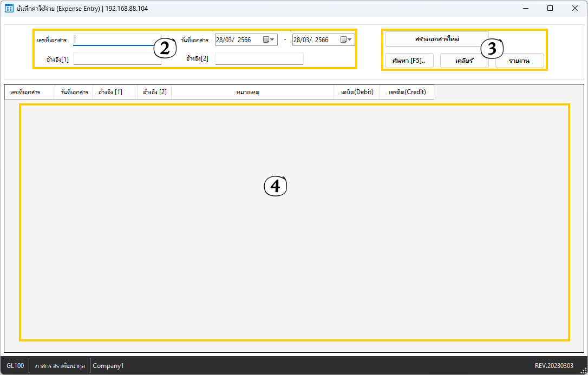Focus the เลขที่เอกสาร document number field
588x375 pixels.
click(x=113, y=40)
